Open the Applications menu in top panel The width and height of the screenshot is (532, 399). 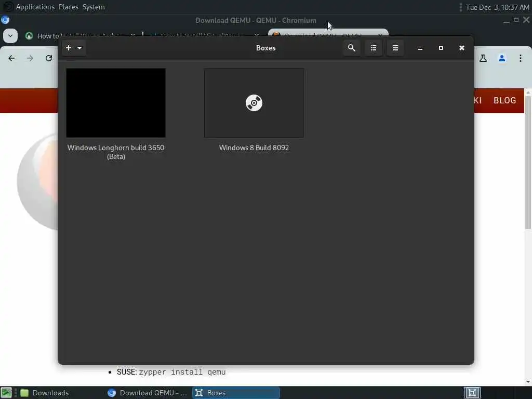[x=35, y=7]
